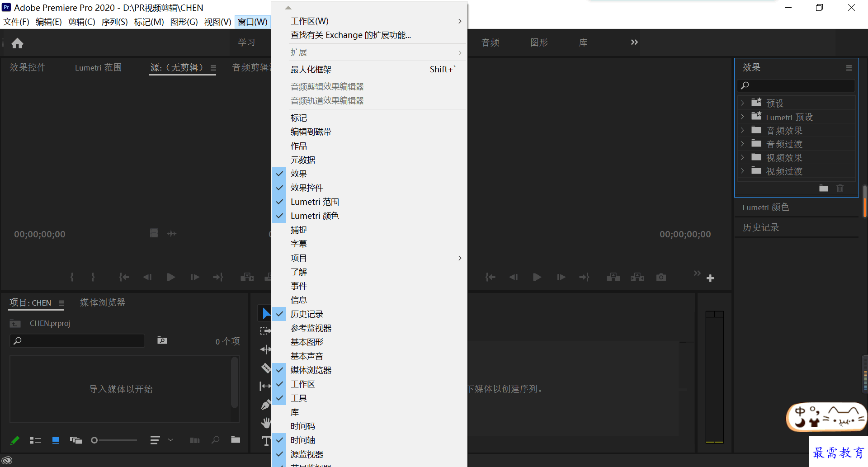Go to the Home screen icon
This screenshot has height=467, width=868.
tap(18, 43)
